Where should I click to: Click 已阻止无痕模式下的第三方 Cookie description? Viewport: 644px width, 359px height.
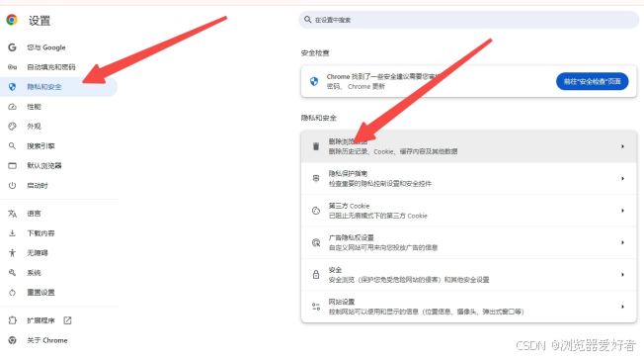378,216
